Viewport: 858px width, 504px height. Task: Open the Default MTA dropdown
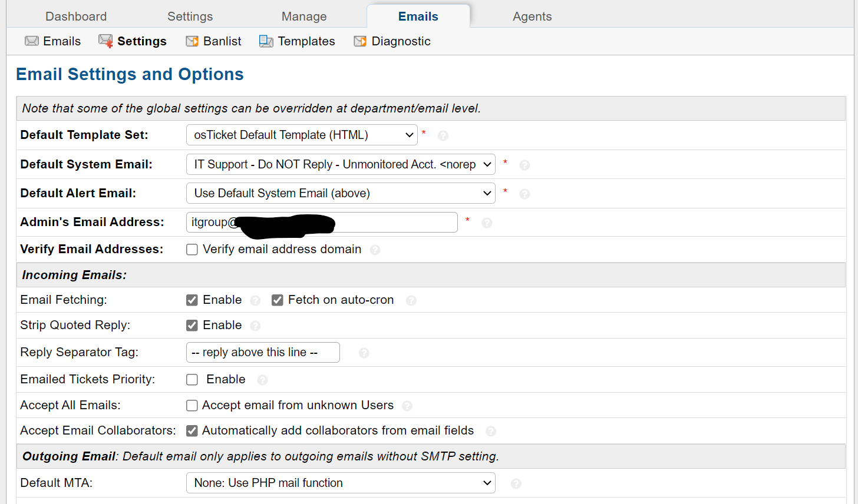tap(341, 483)
